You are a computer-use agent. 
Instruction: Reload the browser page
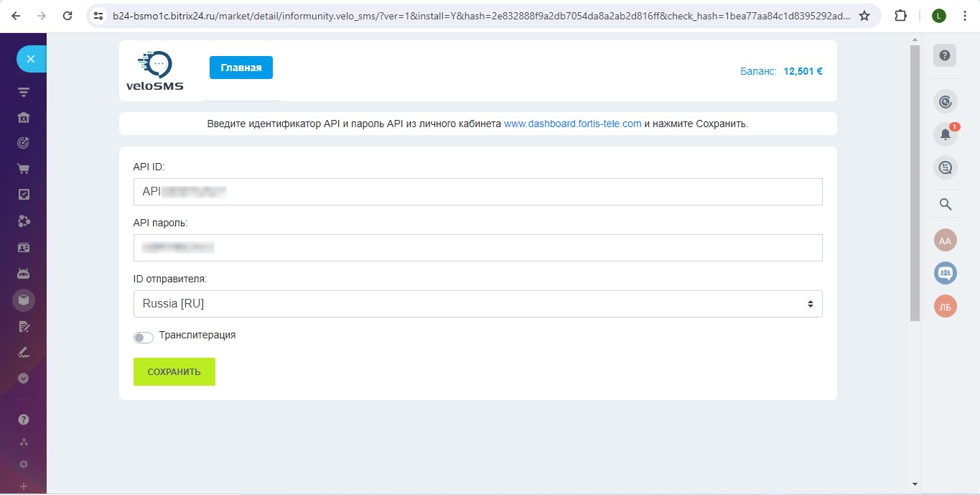point(67,16)
